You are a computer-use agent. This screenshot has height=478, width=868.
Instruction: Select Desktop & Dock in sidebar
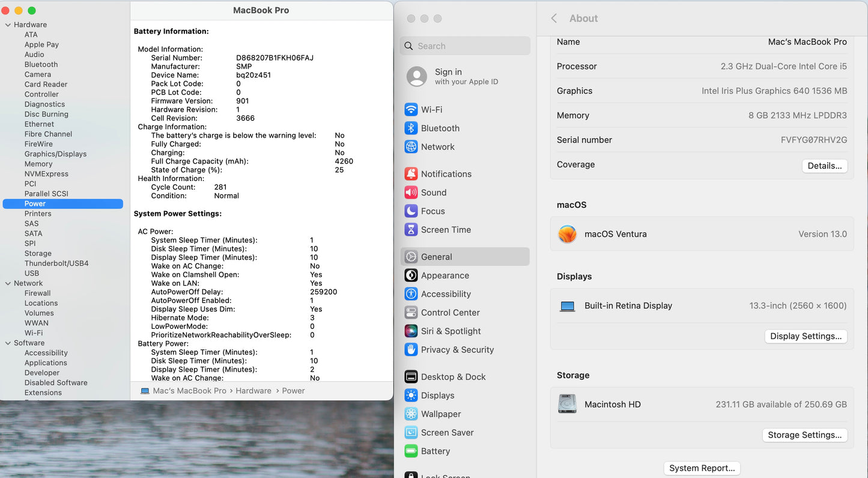click(453, 377)
